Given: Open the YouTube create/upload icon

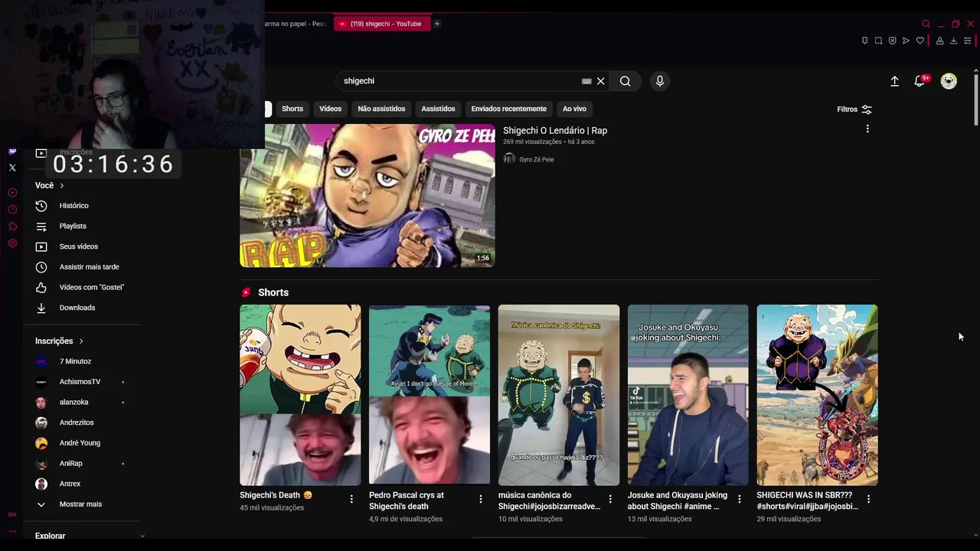Looking at the screenshot, I should 894,81.
